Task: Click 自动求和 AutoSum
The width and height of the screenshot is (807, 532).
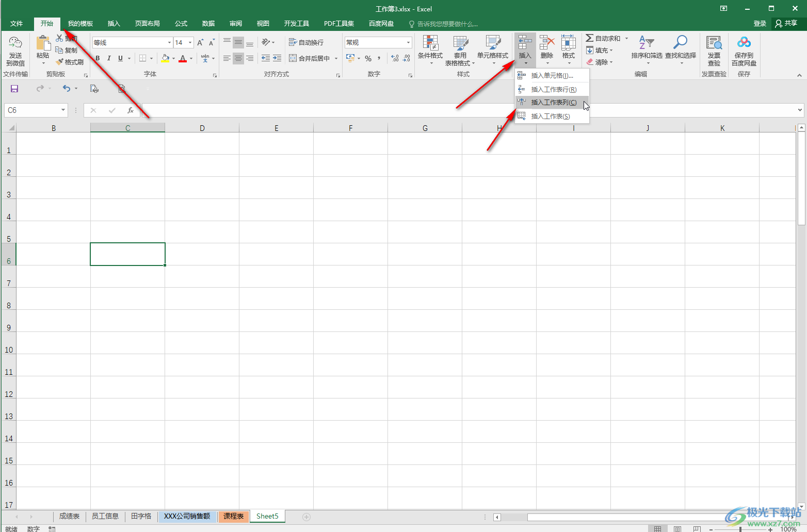Action: pyautogui.click(x=603, y=38)
